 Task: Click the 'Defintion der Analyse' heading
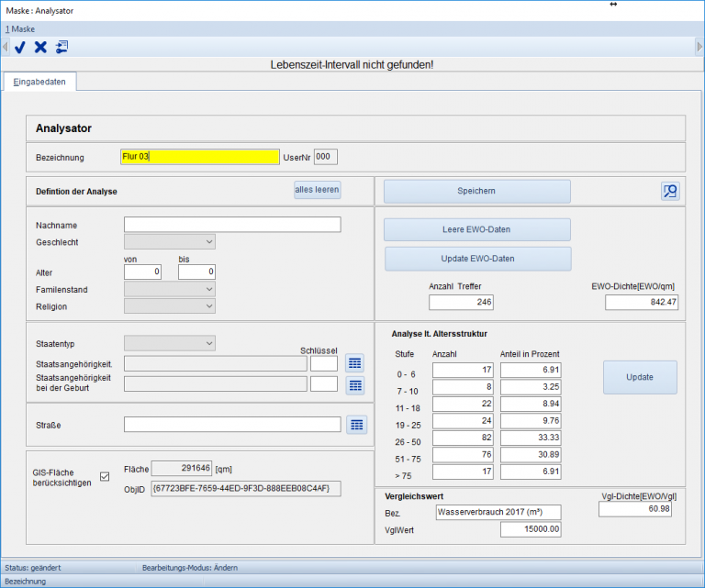coord(76,192)
